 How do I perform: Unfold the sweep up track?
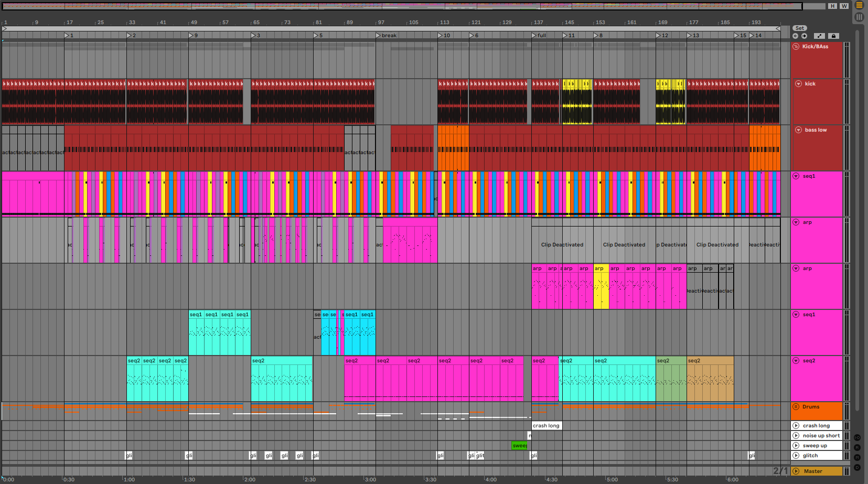(x=796, y=446)
